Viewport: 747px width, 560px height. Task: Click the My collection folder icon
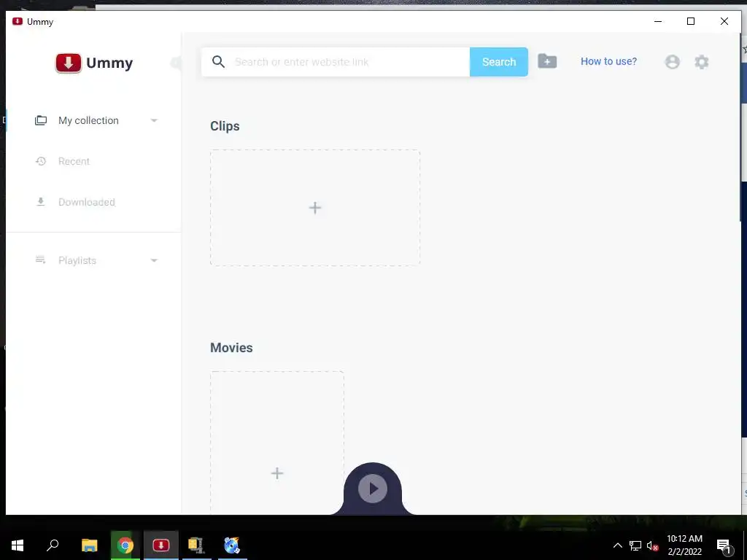(41, 120)
